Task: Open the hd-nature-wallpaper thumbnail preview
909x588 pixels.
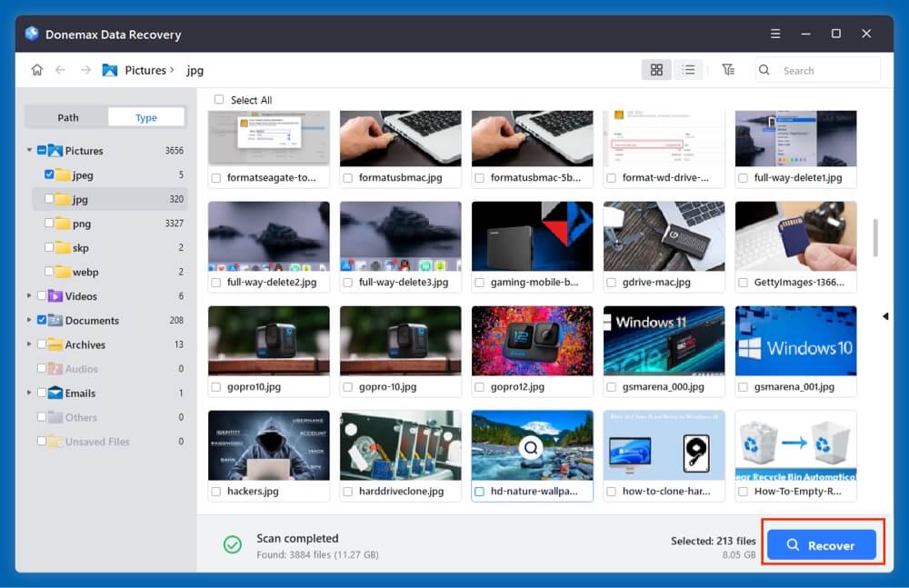Action: pos(532,446)
